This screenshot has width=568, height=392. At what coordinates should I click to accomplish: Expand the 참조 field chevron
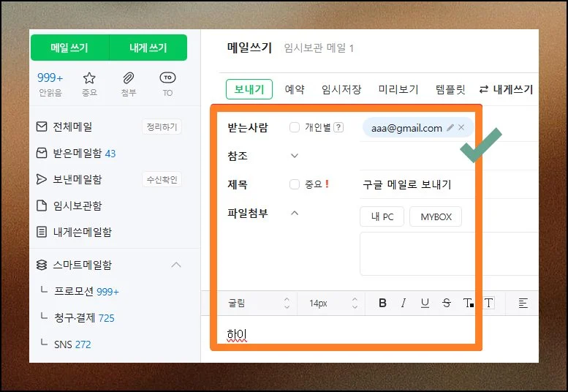(295, 156)
